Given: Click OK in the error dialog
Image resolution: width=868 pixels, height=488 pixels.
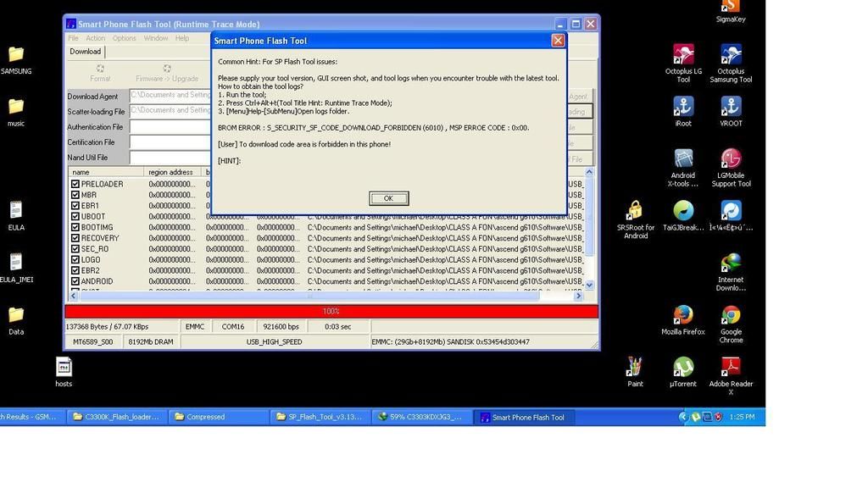Looking at the screenshot, I should (x=388, y=198).
